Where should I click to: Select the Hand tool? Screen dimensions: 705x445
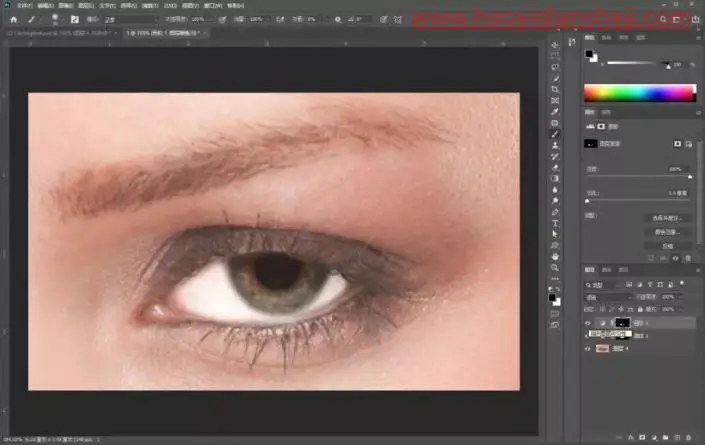tap(555, 257)
